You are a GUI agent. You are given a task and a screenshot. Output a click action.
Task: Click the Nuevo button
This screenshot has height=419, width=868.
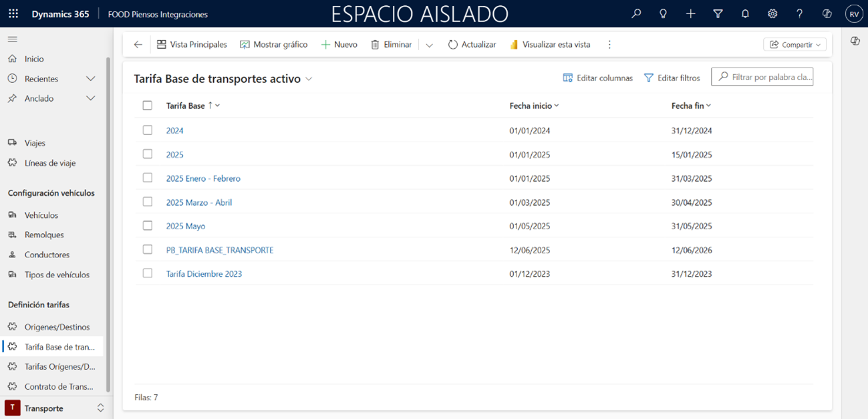point(339,45)
